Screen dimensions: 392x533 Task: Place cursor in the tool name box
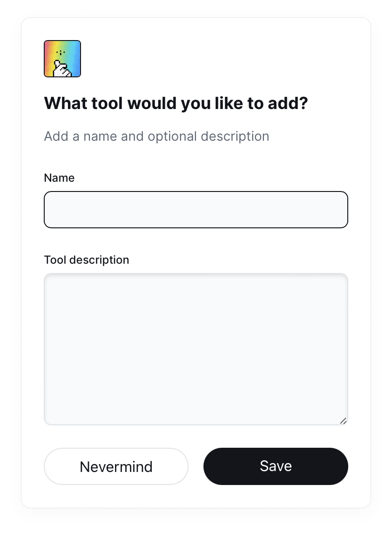point(196,210)
